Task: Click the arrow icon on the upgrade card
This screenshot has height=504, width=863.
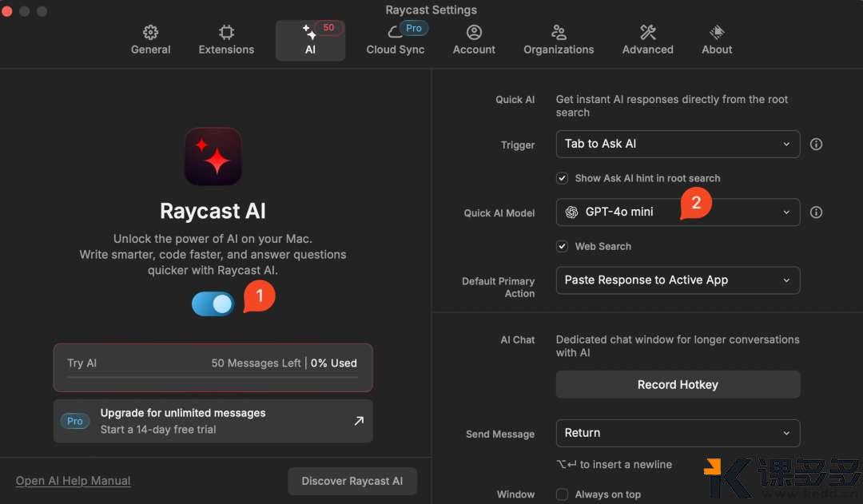Action: [x=359, y=421]
